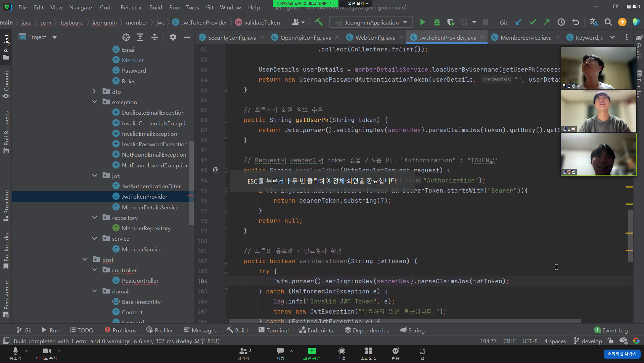Start debugging with the bug icon

click(x=437, y=22)
